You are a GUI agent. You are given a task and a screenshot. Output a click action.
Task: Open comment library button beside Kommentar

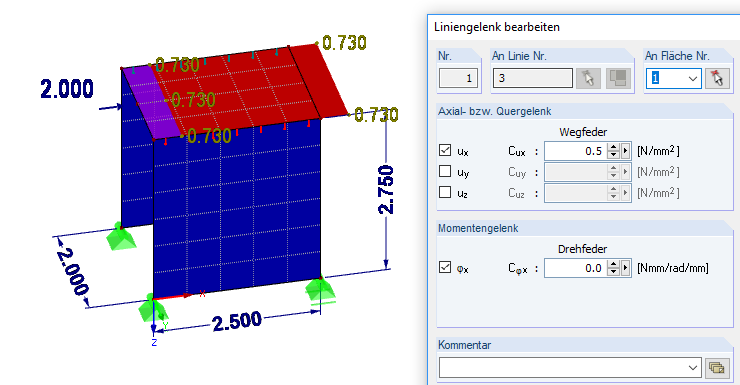point(717,368)
